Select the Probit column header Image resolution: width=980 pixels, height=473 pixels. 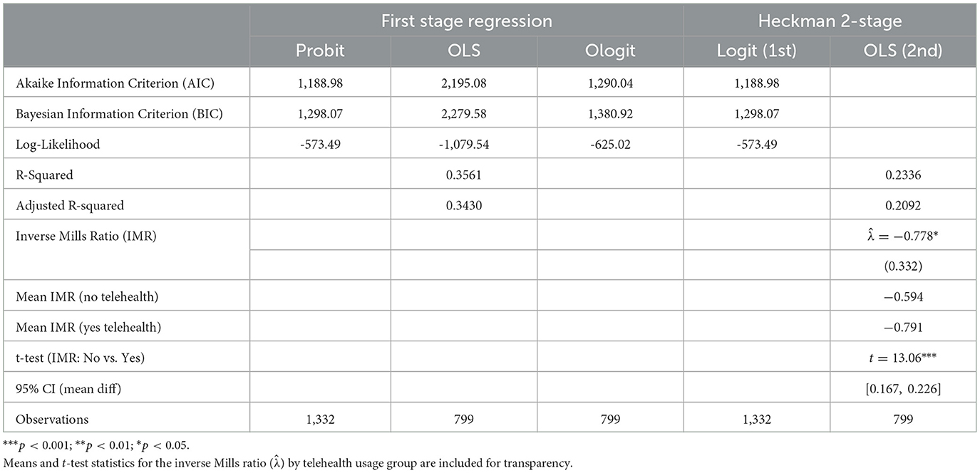(x=321, y=51)
